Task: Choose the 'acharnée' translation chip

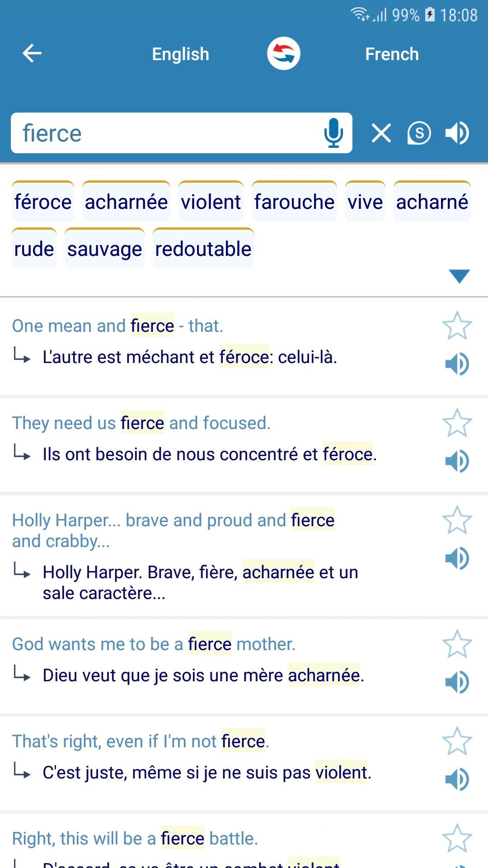Action: [126, 202]
